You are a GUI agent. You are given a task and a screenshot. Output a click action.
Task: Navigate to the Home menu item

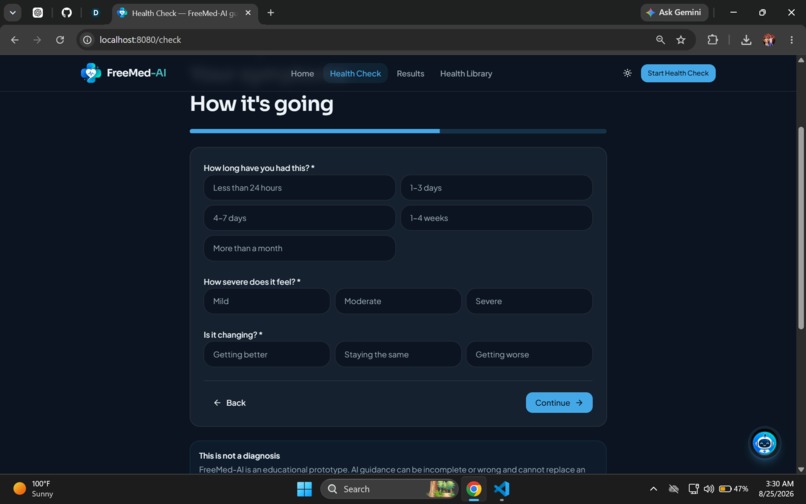tap(302, 74)
